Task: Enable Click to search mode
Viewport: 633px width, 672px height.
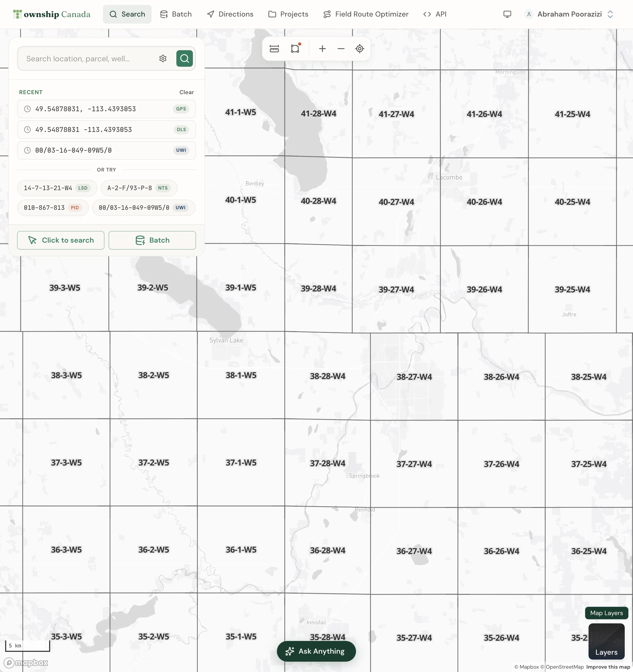Action: (x=61, y=240)
